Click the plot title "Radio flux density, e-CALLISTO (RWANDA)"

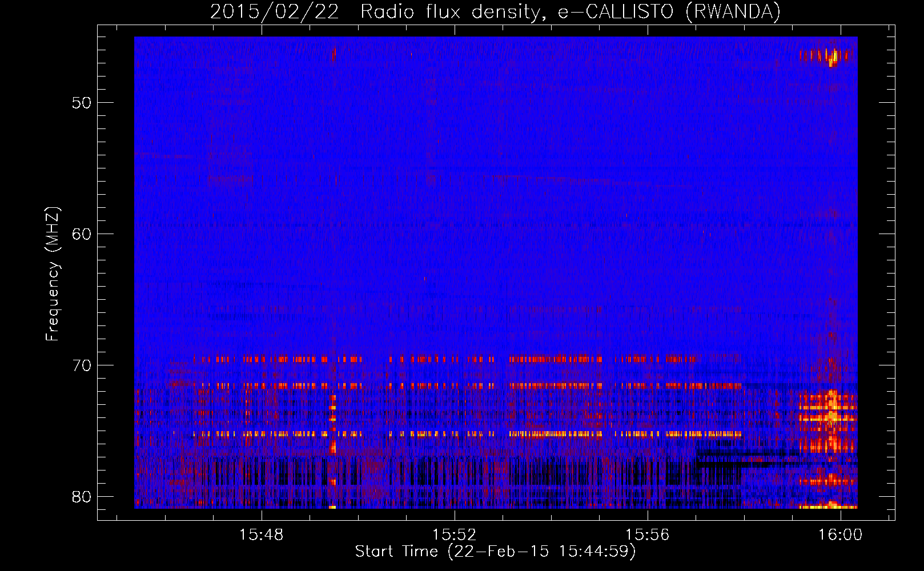click(x=571, y=12)
